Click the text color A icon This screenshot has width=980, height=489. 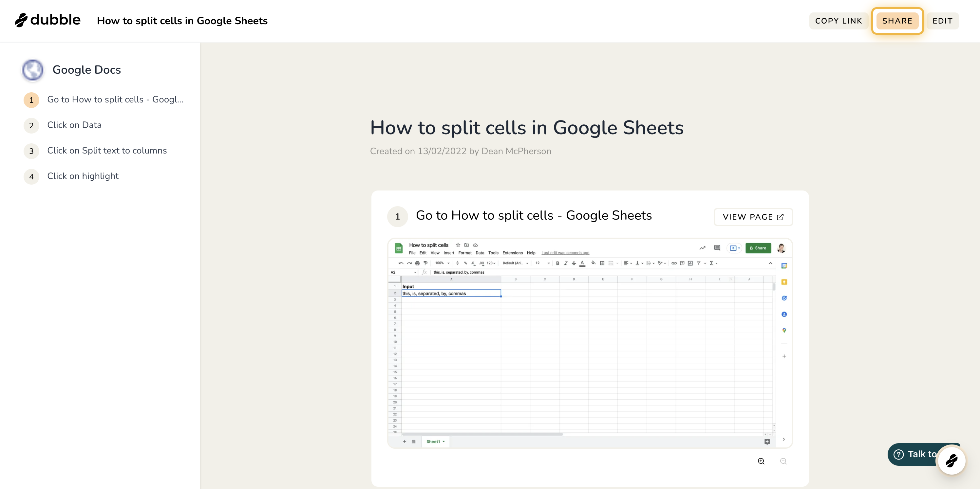582,263
